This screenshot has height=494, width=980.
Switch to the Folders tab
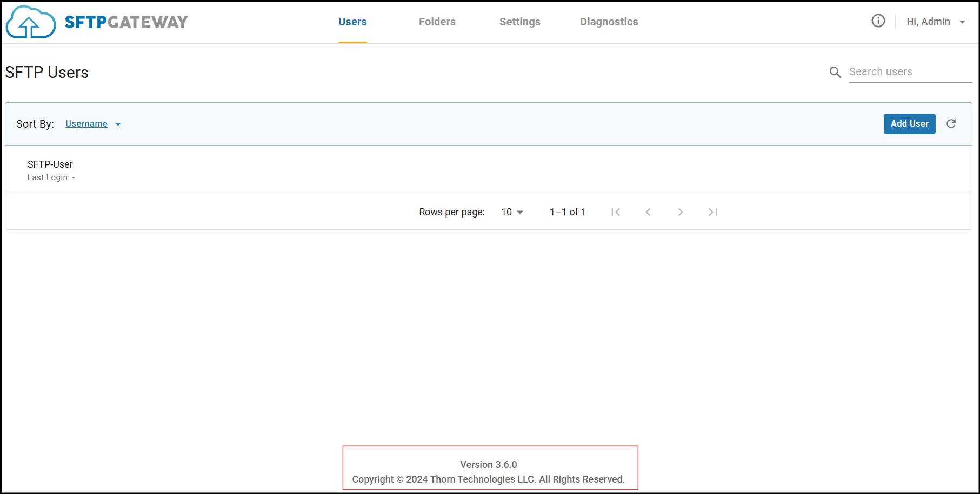click(437, 22)
